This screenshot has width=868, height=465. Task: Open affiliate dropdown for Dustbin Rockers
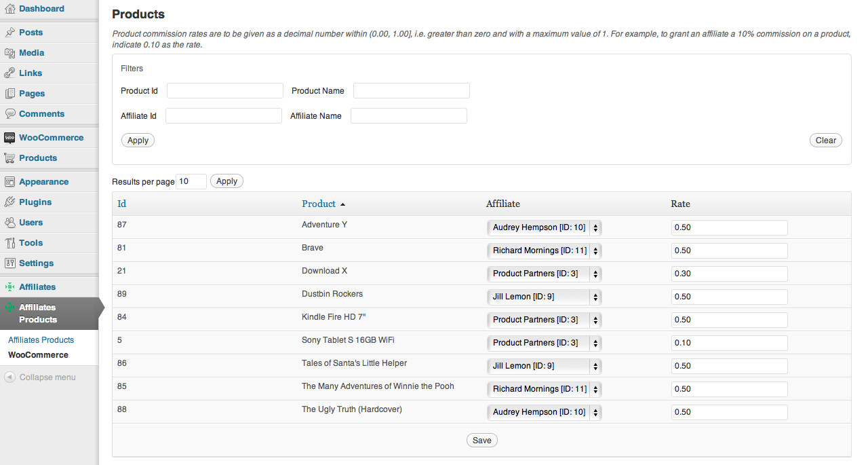(544, 297)
